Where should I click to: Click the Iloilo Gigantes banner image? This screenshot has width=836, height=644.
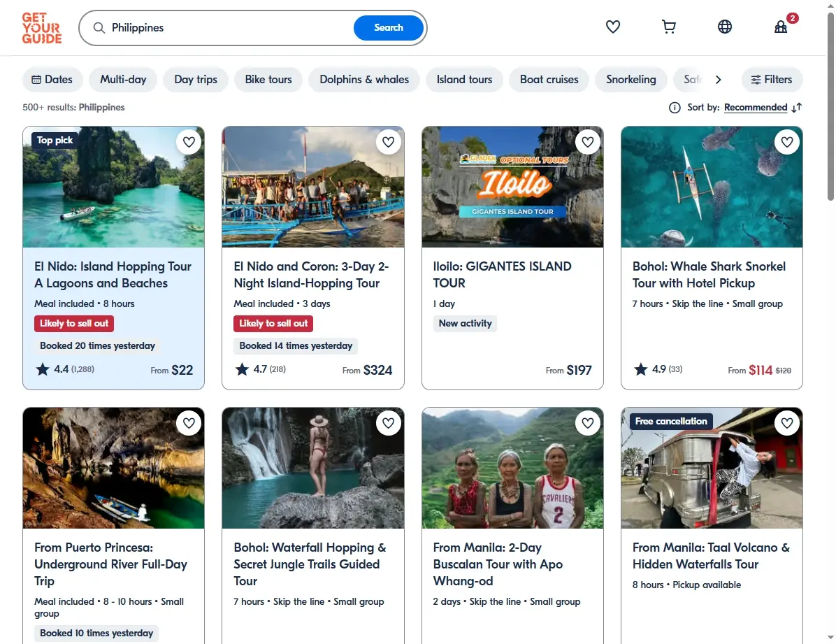click(512, 187)
